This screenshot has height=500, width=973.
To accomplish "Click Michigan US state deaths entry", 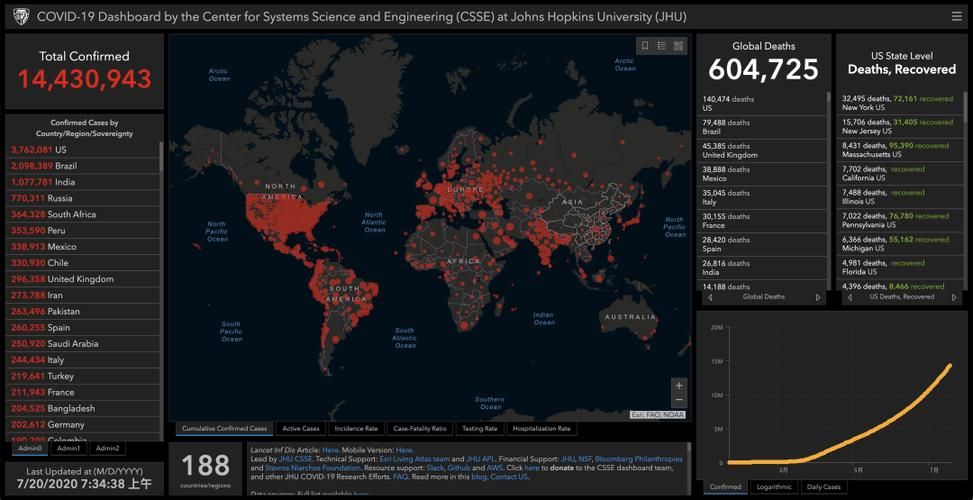I will (x=901, y=244).
